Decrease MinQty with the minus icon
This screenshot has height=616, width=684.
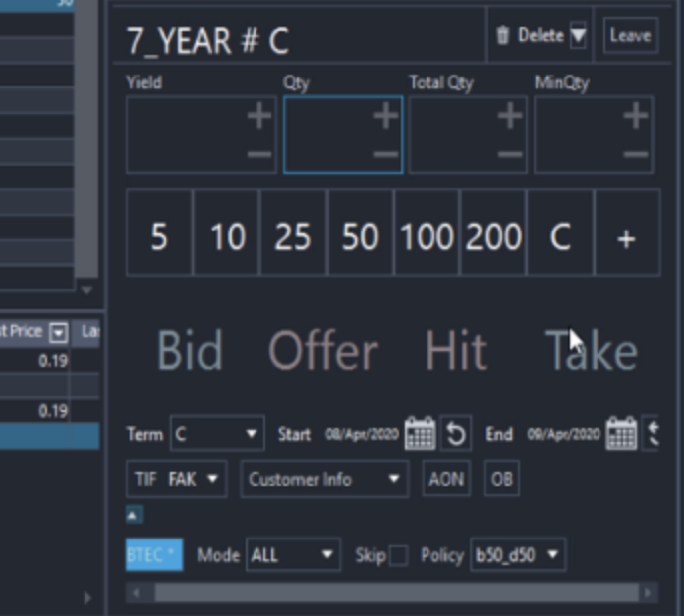[635, 154]
